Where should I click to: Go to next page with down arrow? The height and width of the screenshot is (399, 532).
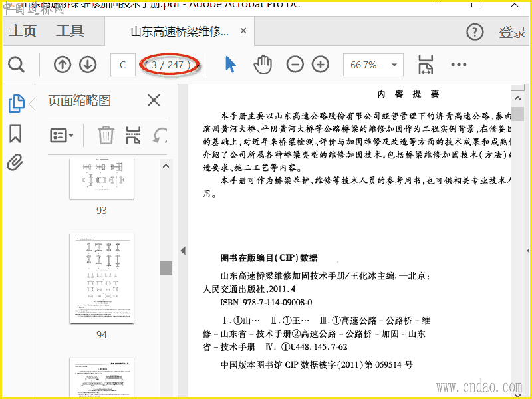click(88, 65)
